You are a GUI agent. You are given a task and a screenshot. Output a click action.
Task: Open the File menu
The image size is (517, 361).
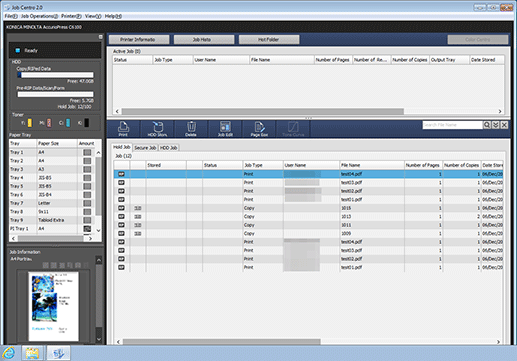[x=11, y=16]
